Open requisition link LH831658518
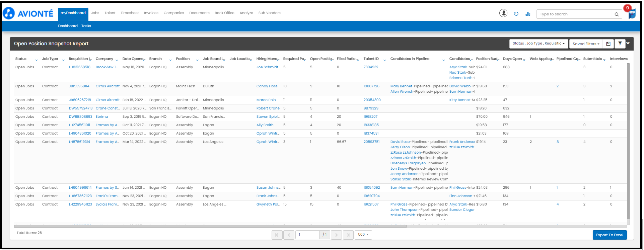Screen dimensions: 644x250 (x=79, y=67)
